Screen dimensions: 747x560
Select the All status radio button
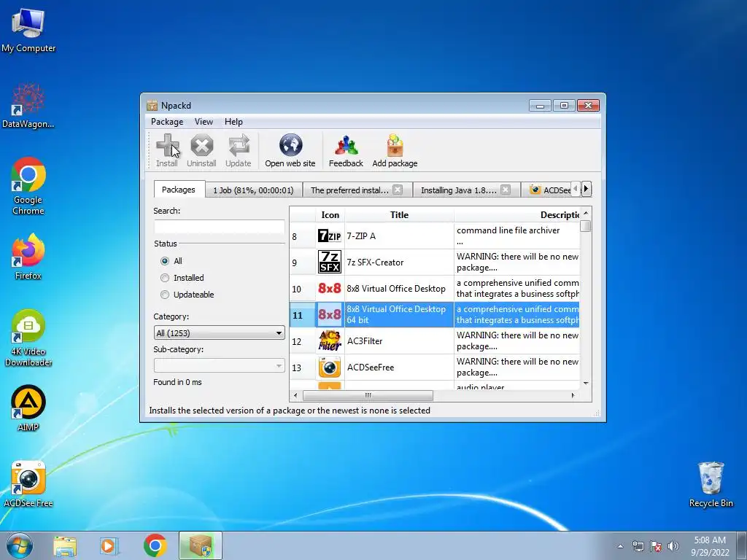165,261
